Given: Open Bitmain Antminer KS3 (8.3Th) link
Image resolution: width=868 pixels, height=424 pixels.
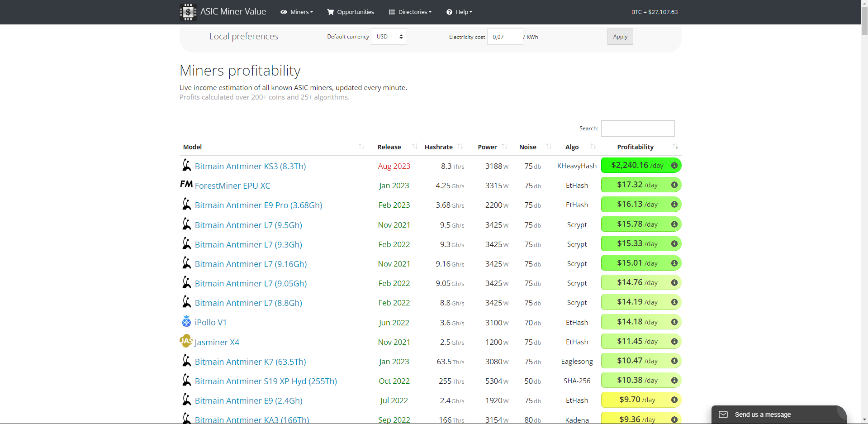Looking at the screenshot, I should (250, 166).
